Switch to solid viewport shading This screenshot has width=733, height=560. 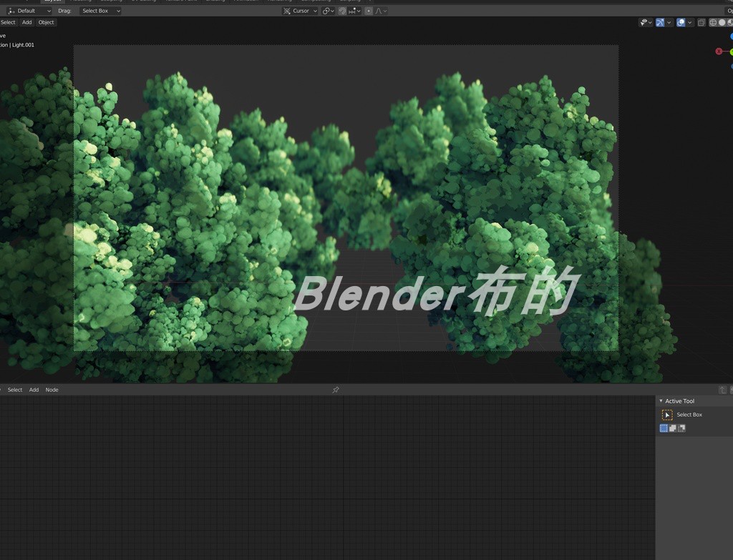tap(722, 22)
